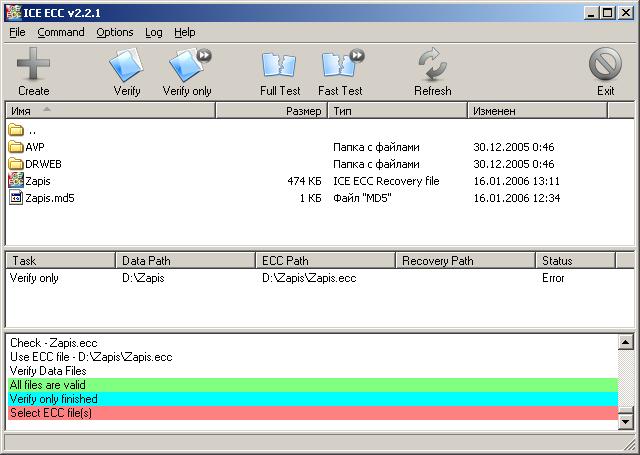Viewport: 640px width, 455px height.
Task: Select the DRWEB folder
Action: 40,164
